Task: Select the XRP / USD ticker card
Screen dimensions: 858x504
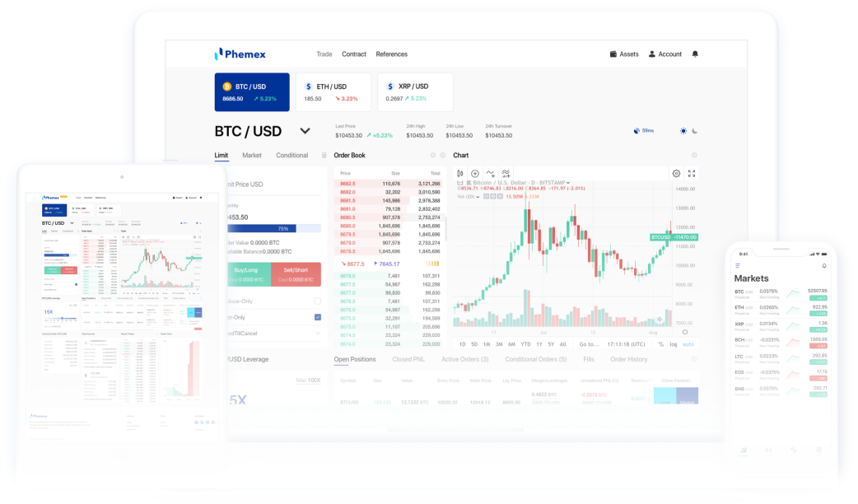Action: tap(415, 92)
